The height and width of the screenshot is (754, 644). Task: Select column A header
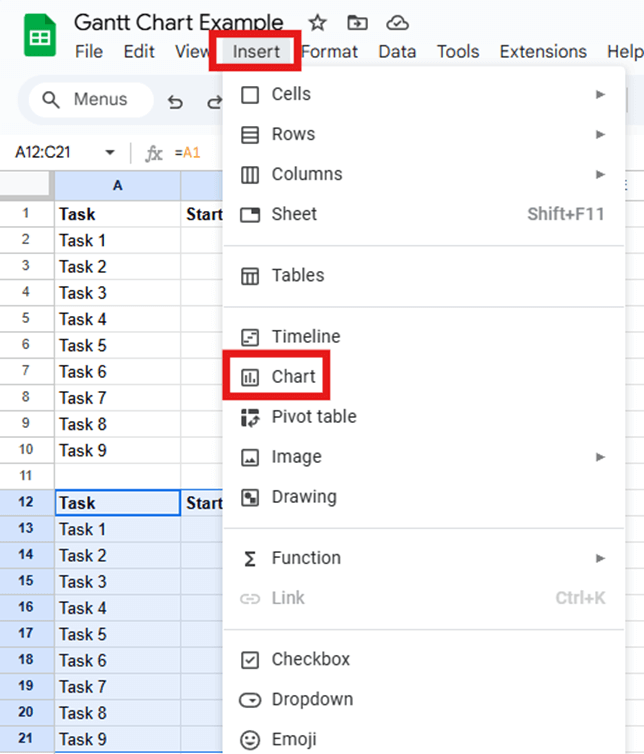point(117,185)
